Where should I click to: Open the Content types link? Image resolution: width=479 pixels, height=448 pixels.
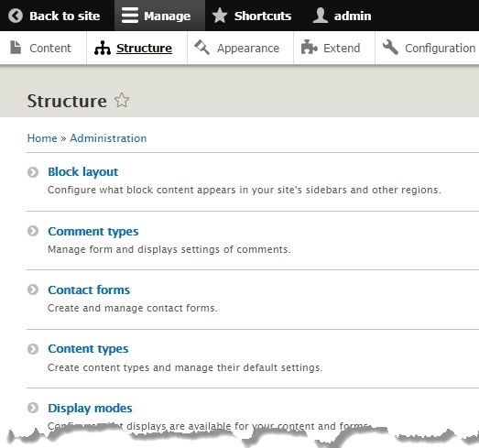(x=88, y=349)
